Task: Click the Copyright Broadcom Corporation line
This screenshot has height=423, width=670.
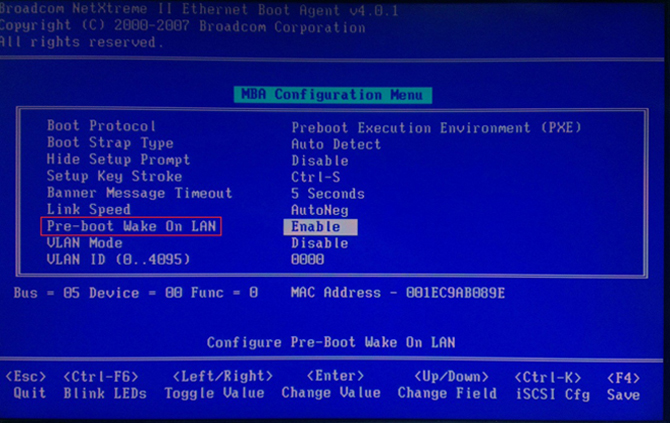Action: pyautogui.click(x=183, y=26)
